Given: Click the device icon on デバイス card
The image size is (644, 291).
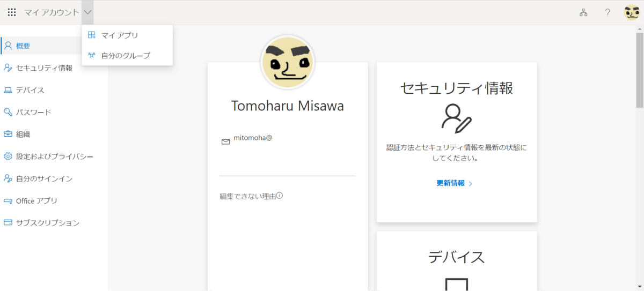Looking at the screenshot, I should [457, 285].
